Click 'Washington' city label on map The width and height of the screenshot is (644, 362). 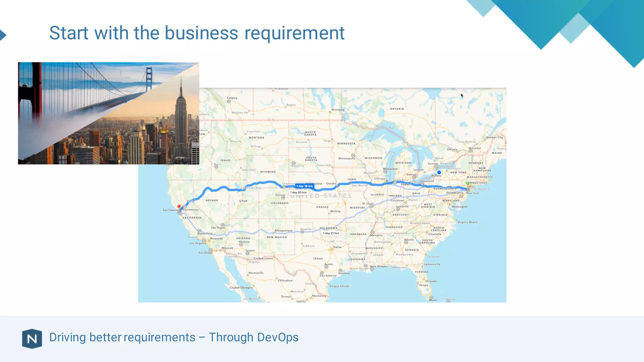tap(459, 207)
